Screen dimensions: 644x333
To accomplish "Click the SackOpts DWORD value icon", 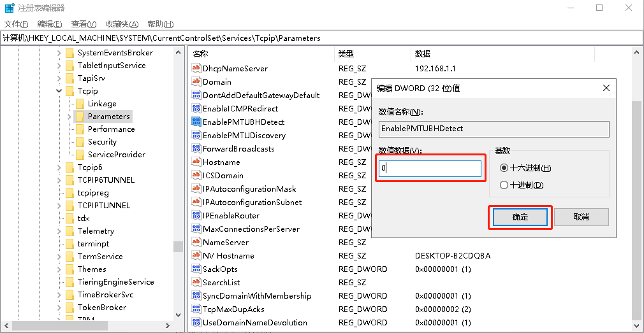I will tap(196, 269).
